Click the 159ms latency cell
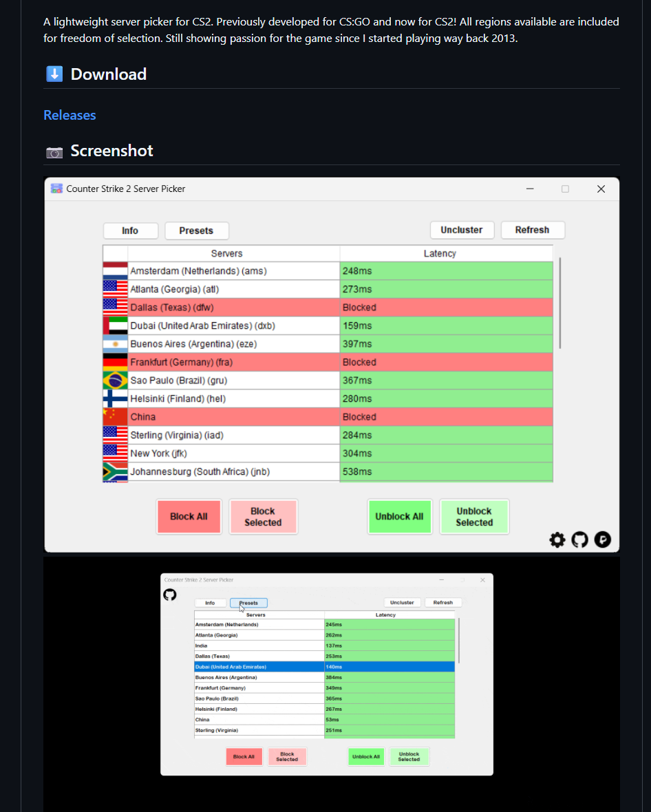 click(447, 325)
